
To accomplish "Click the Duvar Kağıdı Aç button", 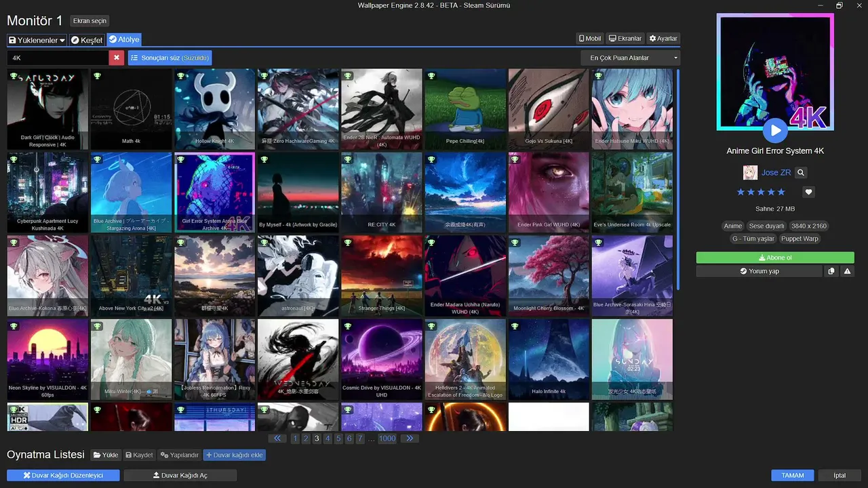I will (180, 476).
